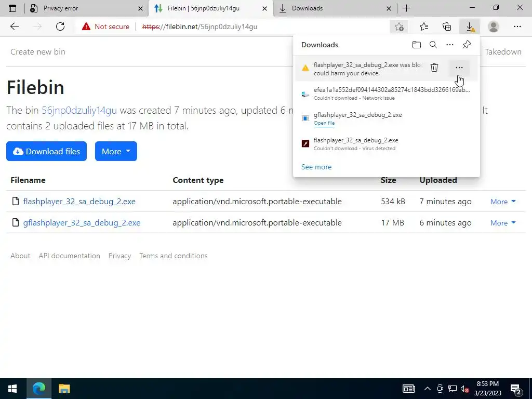532x399 pixels.
Task: Open flashplayer_32_sa_debug_2.exe file link in table
Action: tap(79, 201)
